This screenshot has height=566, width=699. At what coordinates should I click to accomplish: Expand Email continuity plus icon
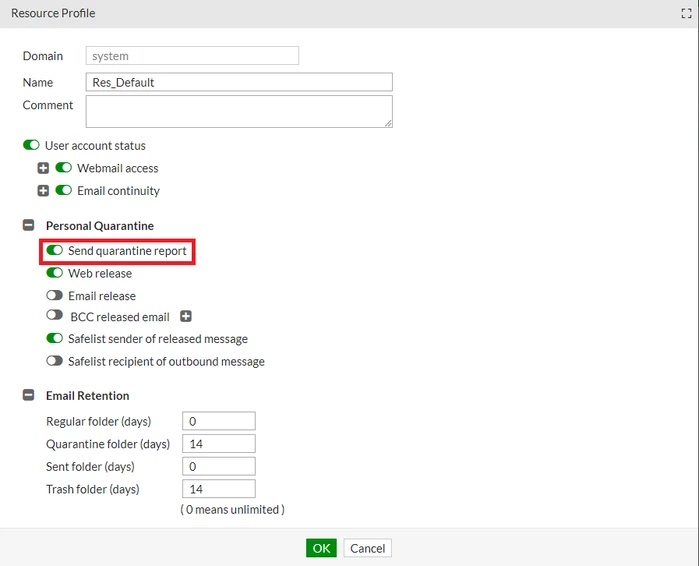click(x=43, y=191)
